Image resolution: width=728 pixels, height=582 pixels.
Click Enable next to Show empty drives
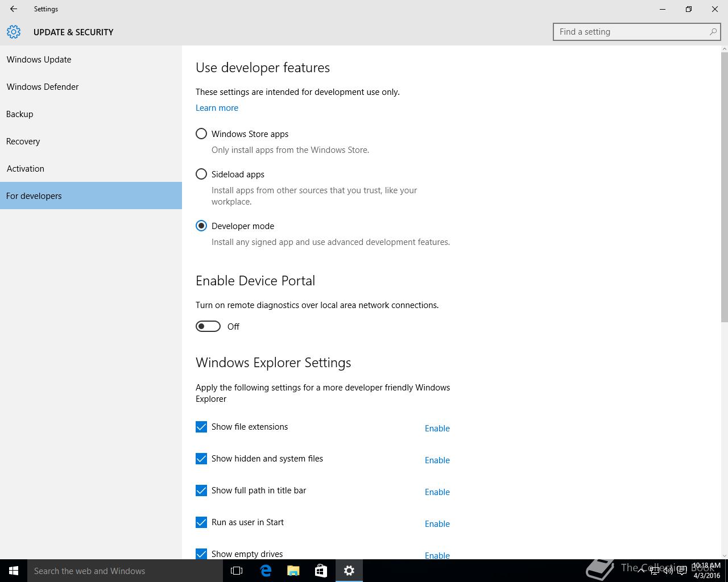(437, 555)
